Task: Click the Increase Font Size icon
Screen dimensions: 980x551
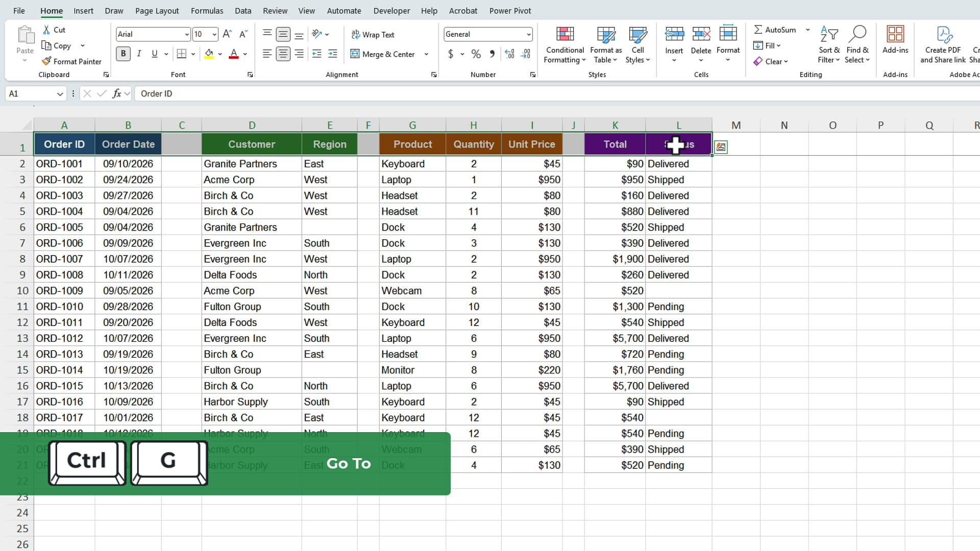Action: [228, 34]
